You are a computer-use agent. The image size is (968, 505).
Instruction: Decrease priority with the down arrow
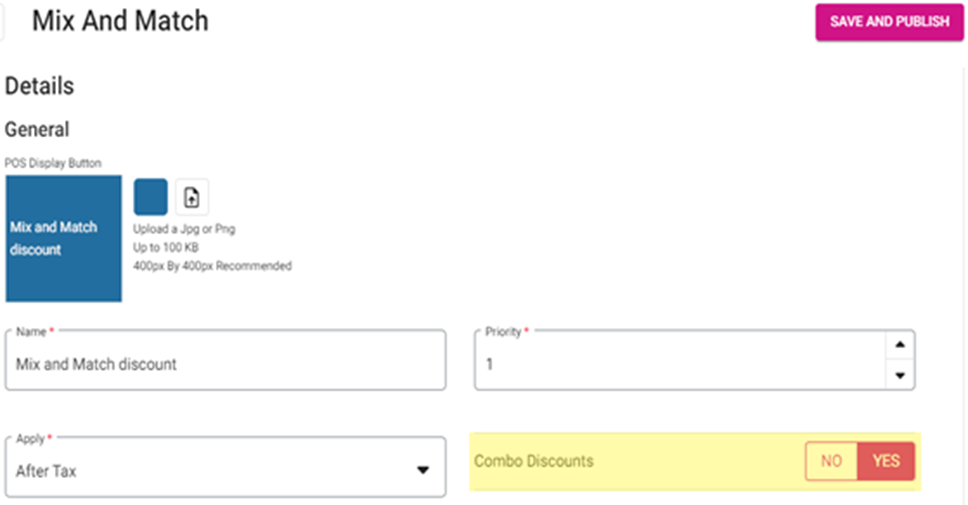[x=900, y=376]
